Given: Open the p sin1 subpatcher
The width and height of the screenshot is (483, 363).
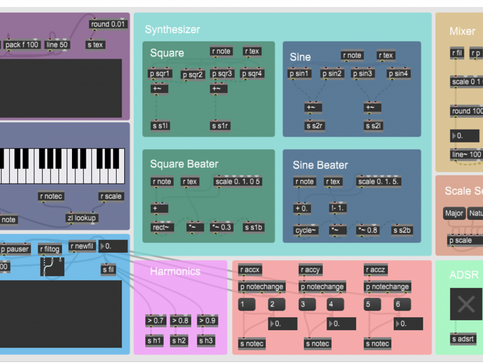Looking at the screenshot, I should pos(299,74).
